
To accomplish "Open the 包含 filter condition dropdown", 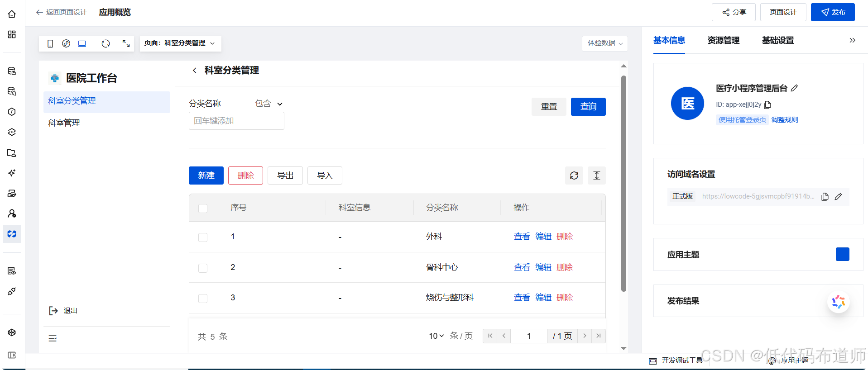I will click(269, 104).
